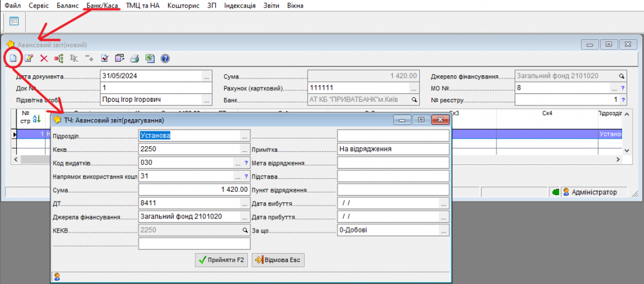Screen dimensions: 644x284
Task: Click the blue help question mark icon
Action: (x=165, y=59)
